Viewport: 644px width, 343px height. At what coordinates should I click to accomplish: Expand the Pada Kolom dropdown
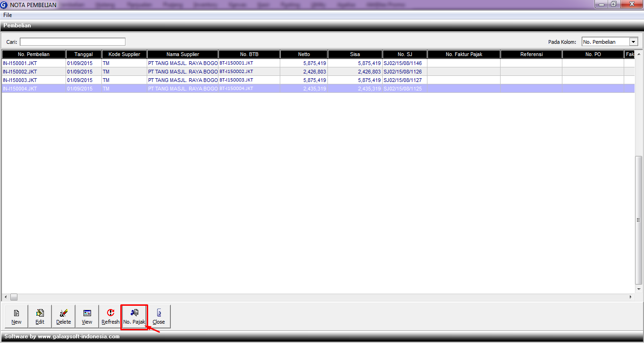pos(633,42)
